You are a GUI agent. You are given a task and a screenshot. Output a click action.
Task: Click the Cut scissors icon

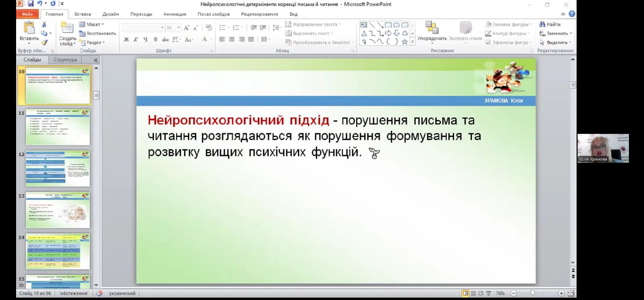pos(44,25)
